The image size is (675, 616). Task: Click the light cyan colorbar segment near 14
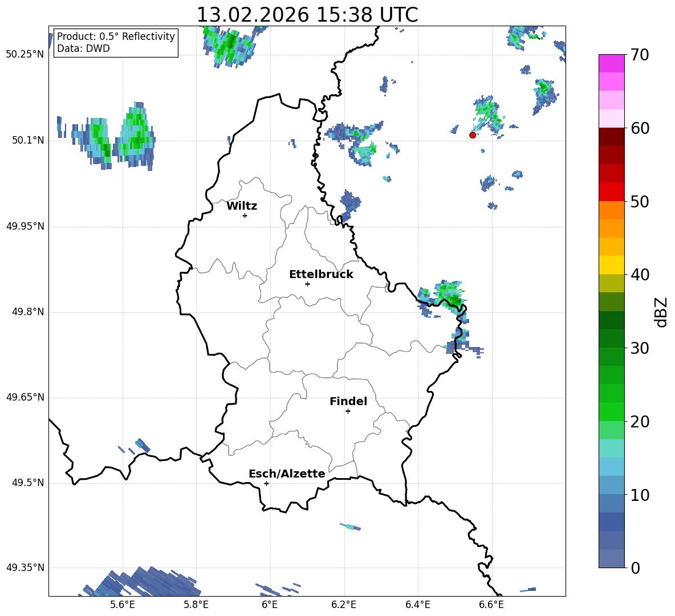611,467
